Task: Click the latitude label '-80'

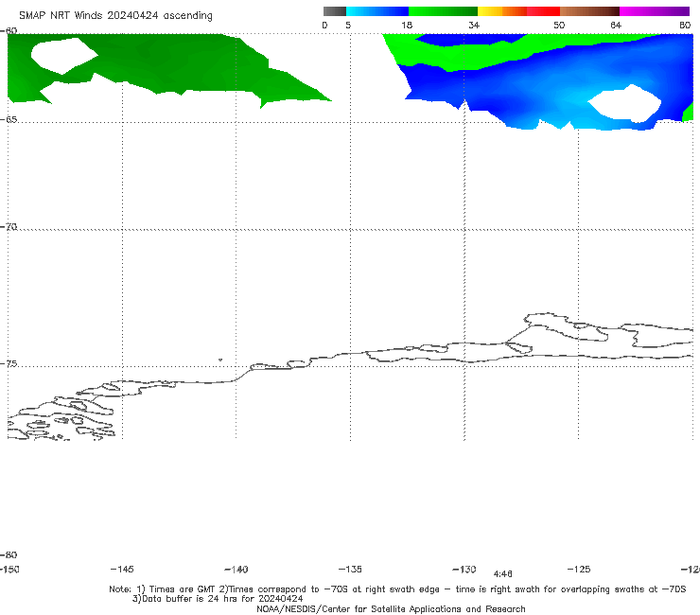Action: click(9, 554)
